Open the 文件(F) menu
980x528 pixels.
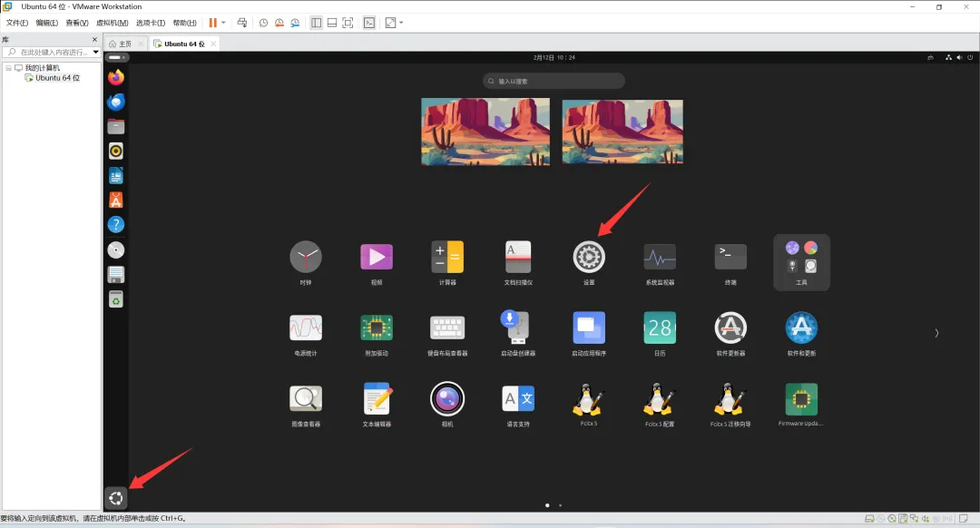point(17,23)
